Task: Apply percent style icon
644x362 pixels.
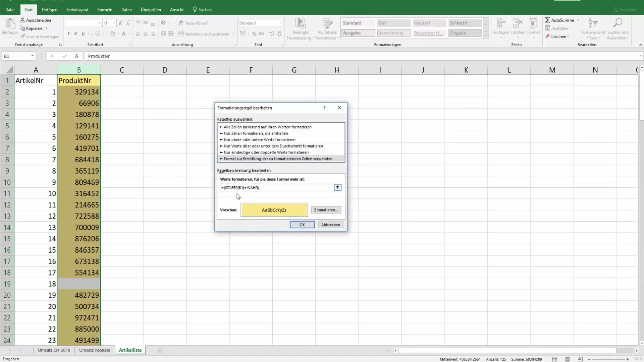Action: tap(254, 34)
